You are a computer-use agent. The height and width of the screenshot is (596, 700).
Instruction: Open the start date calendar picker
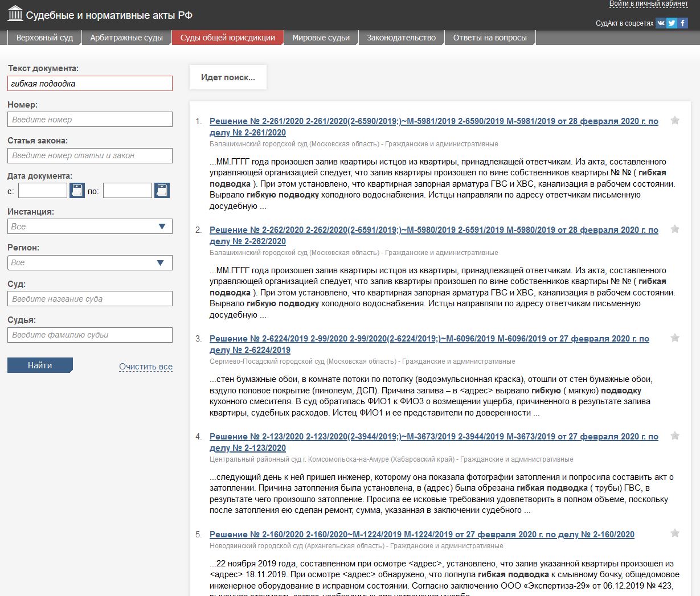click(77, 190)
